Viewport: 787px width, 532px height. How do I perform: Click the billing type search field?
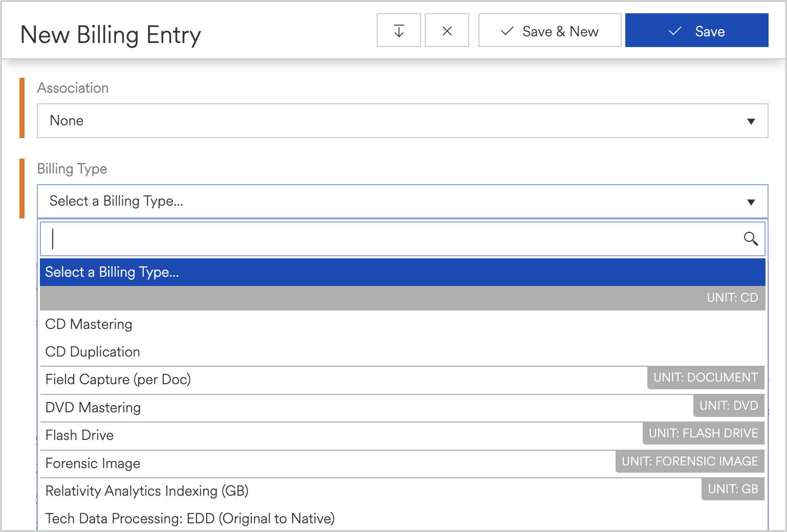pos(402,239)
